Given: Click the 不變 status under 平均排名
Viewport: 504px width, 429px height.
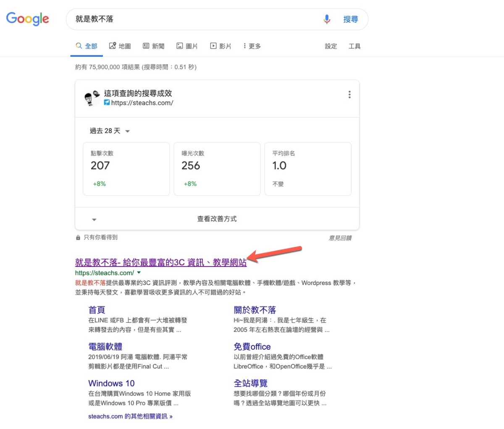Looking at the screenshot, I should point(278,184).
